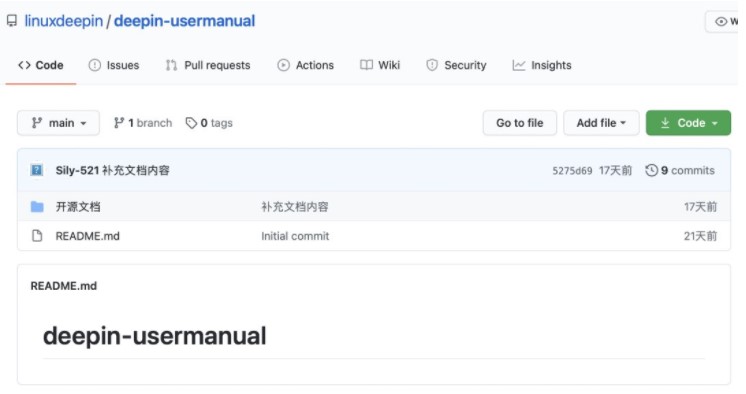Open the 开源文档 folder icon

[37, 207]
